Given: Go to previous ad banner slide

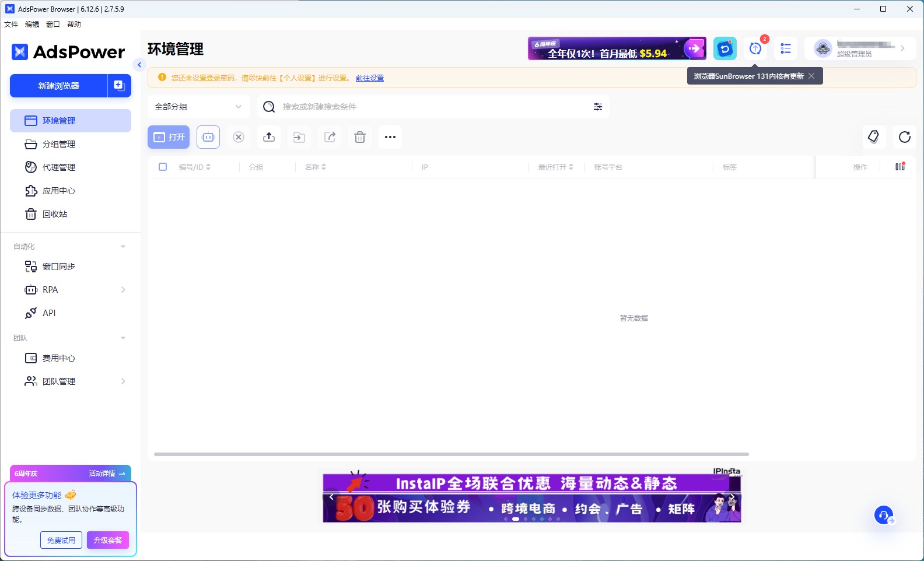Looking at the screenshot, I should [331, 497].
